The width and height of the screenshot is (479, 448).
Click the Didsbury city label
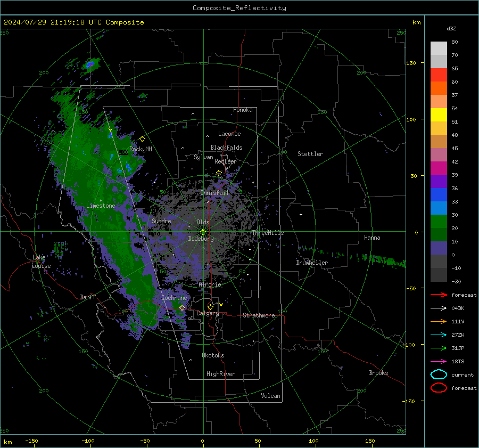coord(201,239)
